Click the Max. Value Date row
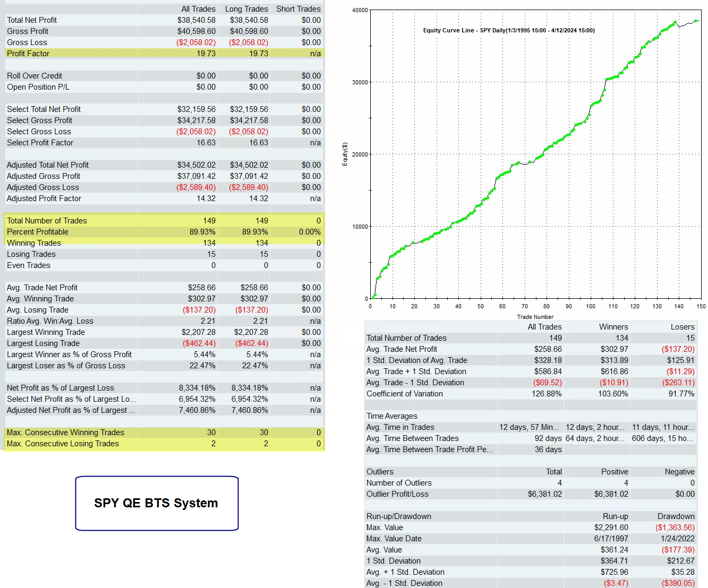Screen dimensions: 708x588 (531, 539)
